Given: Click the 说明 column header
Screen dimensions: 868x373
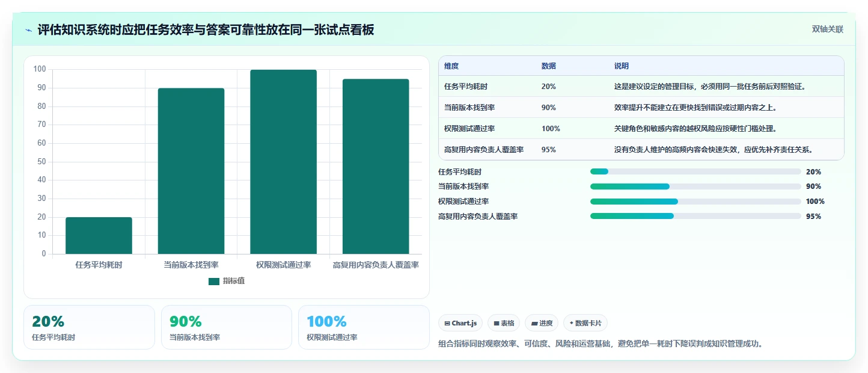Looking at the screenshot, I should click(622, 66).
